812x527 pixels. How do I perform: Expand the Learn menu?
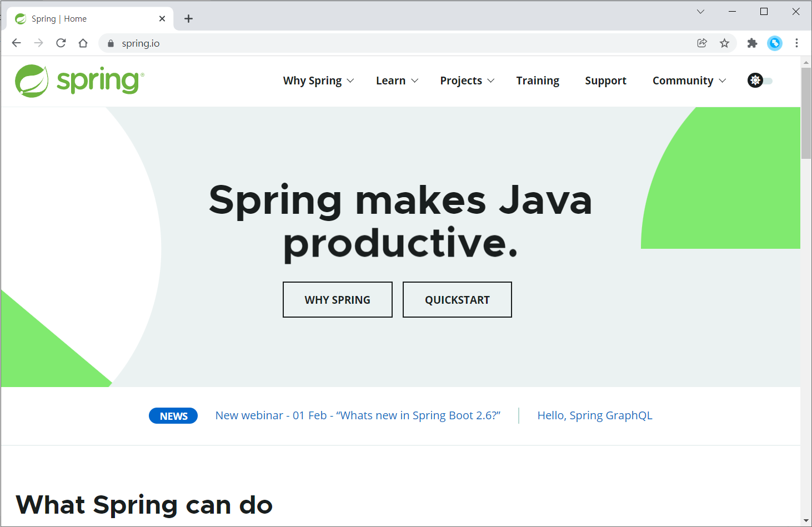397,81
